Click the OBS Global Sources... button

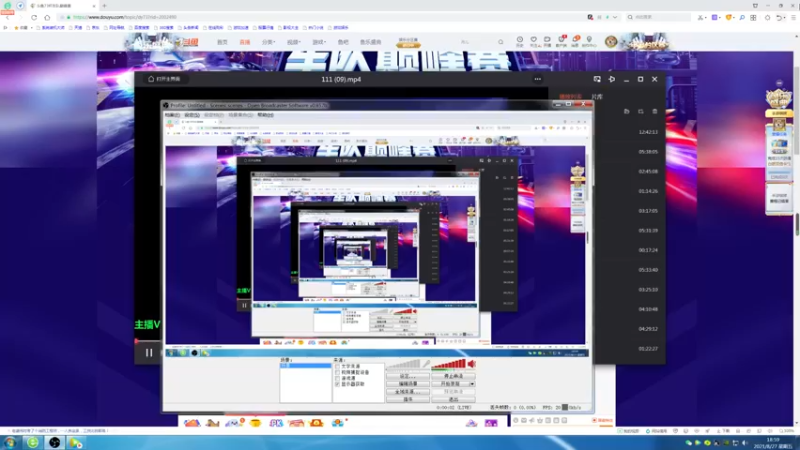click(x=408, y=392)
